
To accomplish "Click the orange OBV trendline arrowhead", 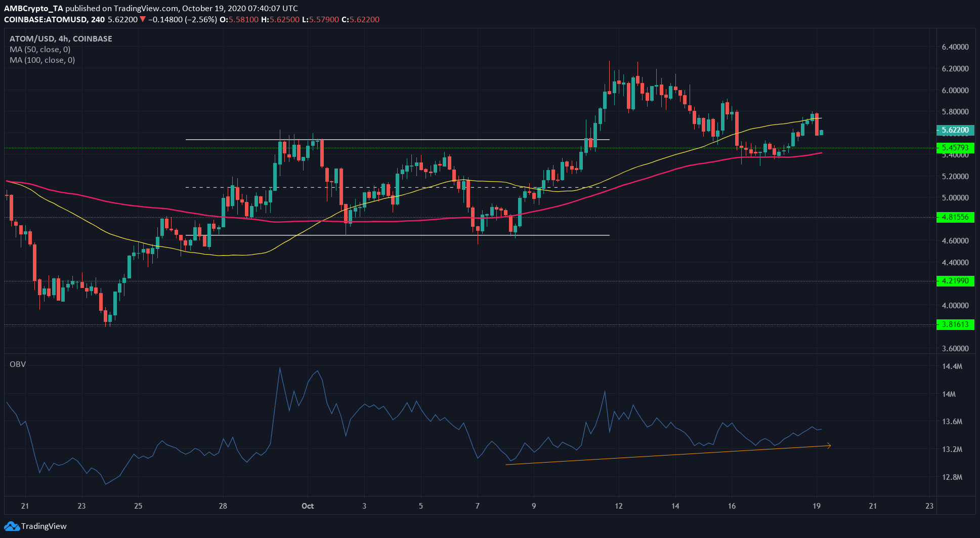I will pos(828,445).
